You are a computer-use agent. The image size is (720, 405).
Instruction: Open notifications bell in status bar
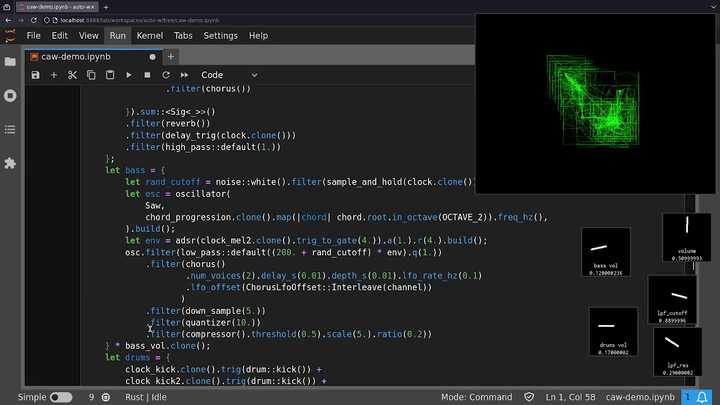[702, 397]
